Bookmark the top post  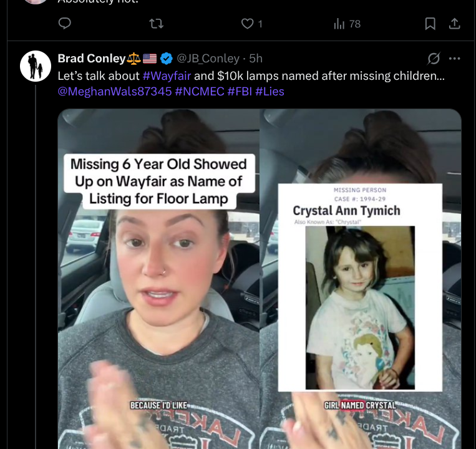tap(430, 24)
